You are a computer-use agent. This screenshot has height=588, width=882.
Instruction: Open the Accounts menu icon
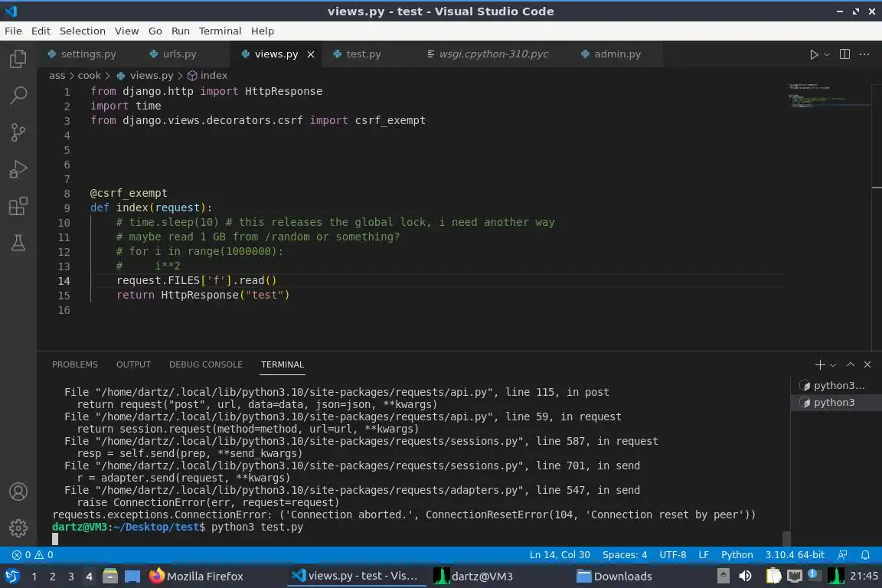point(18,492)
